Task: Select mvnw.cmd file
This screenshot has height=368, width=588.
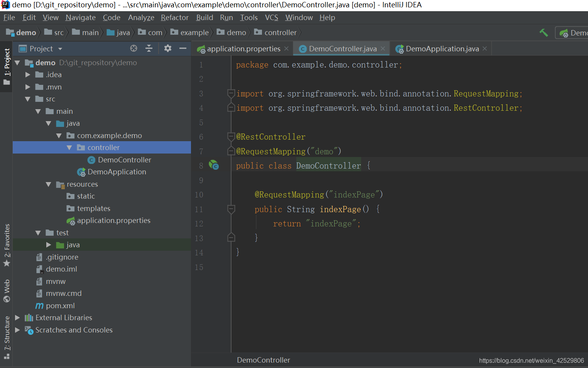Action: [x=63, y=293]
